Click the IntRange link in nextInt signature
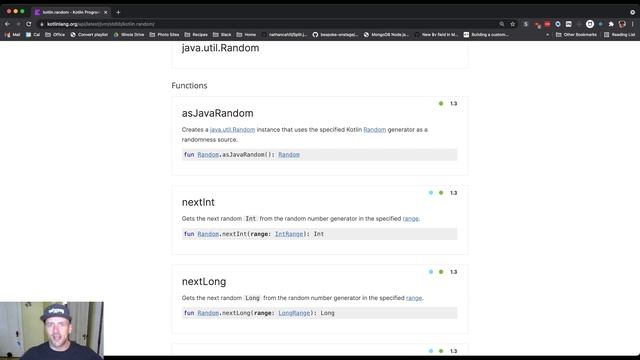Screen dimensions: 640x360 click(289, 234)
